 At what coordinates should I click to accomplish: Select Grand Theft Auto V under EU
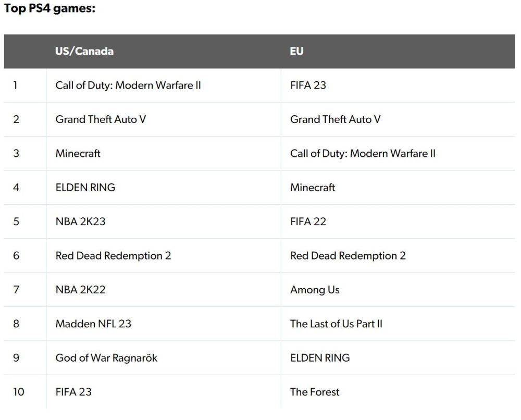335,119
